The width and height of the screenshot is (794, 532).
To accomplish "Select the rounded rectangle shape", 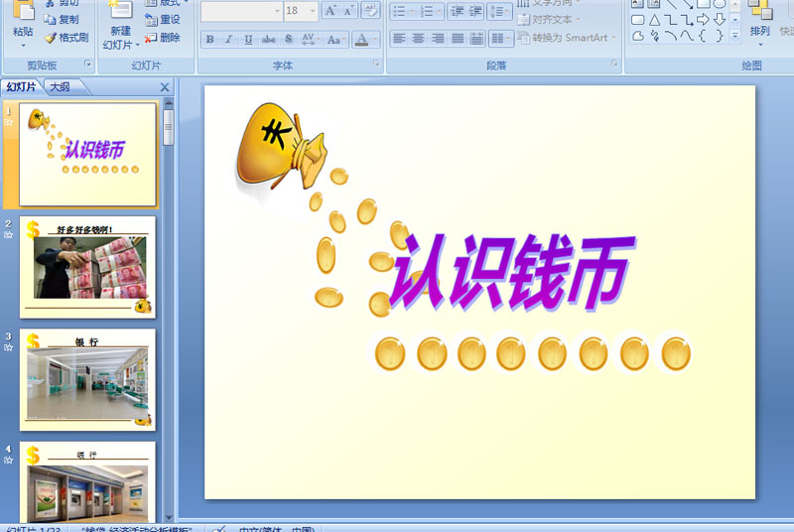I will pos(638,20).
